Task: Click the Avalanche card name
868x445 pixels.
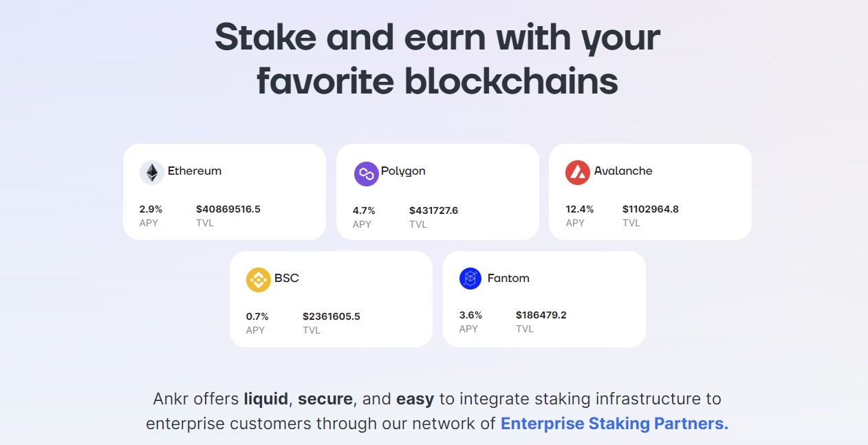Action: [623, 171]
